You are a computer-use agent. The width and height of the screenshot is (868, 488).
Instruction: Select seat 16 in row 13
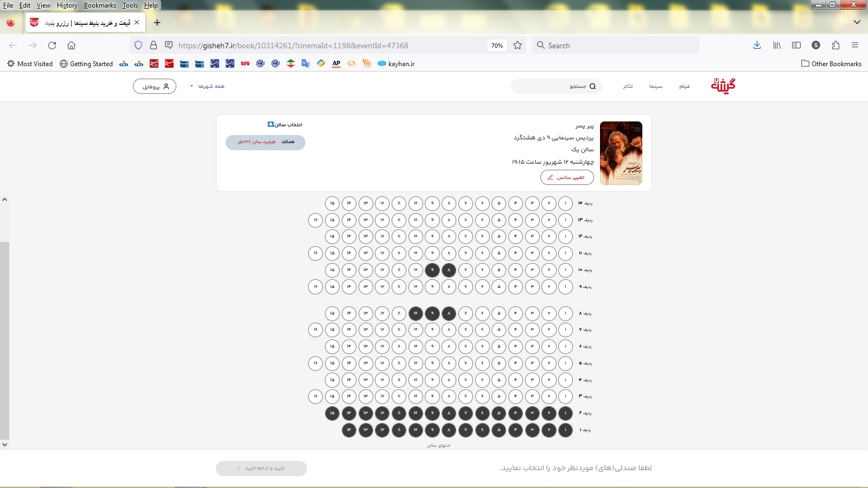pyautogui.click(x=315, y=220)
